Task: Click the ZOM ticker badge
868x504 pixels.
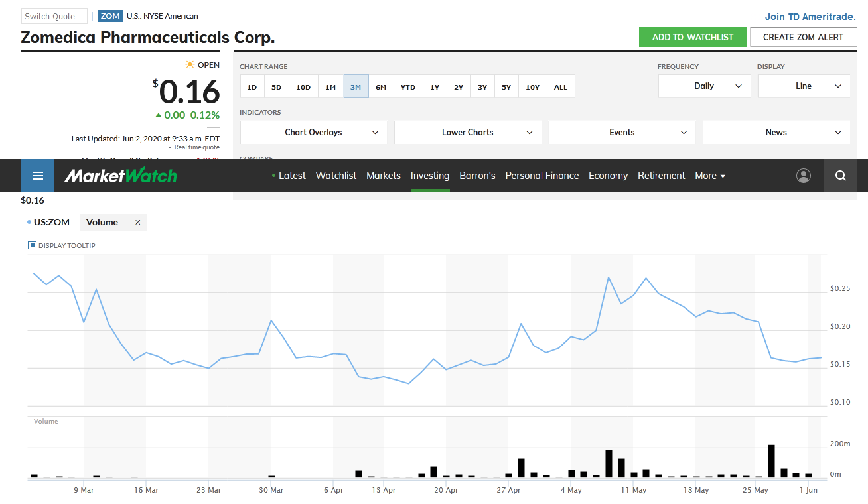Action: click(110, 16)
